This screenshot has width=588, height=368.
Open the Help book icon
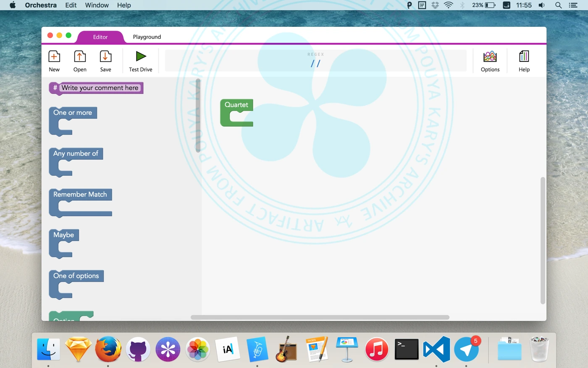click(524, 57)
